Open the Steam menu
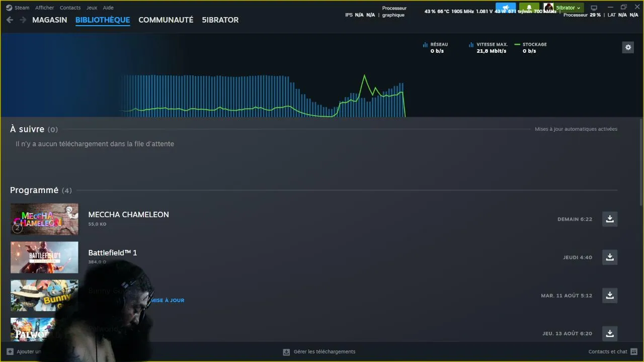 [x=22, y=8]
